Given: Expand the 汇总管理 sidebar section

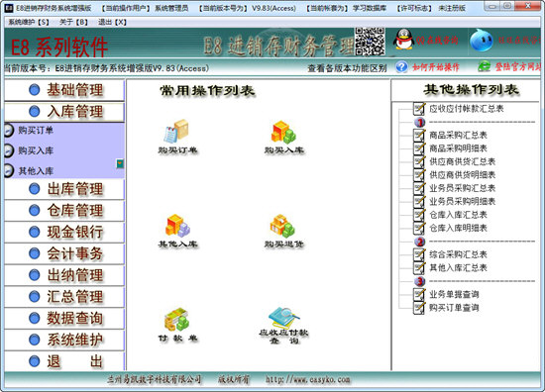Looking at the screenshot, I should pos(64,297).
